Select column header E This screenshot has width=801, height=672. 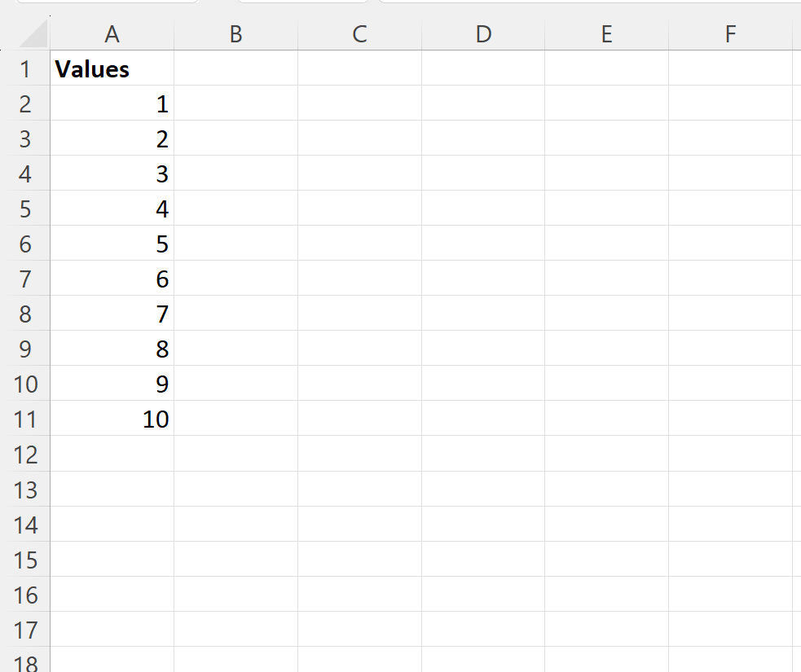(x=606, y=34)
